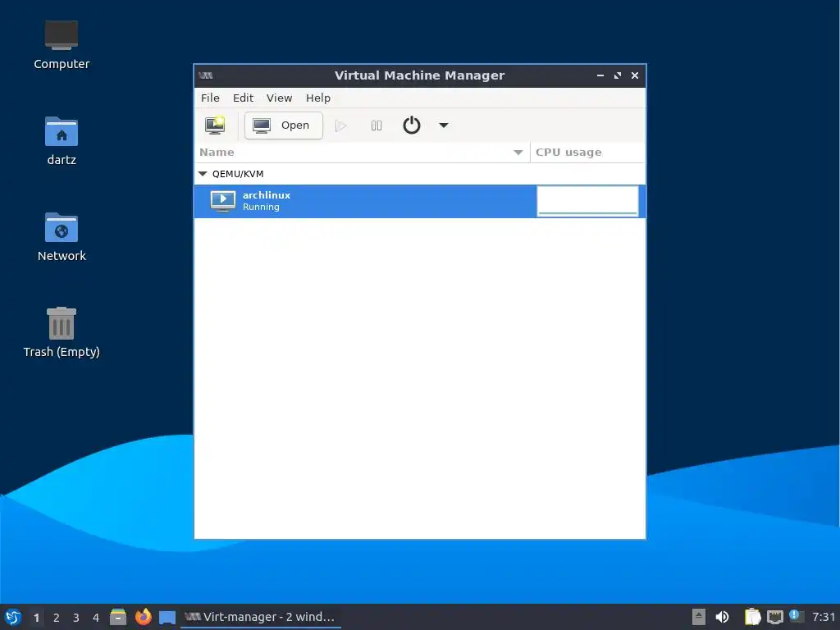Launch Firefox from the panel
The image size is (840, 630).
tap(143, 617)
